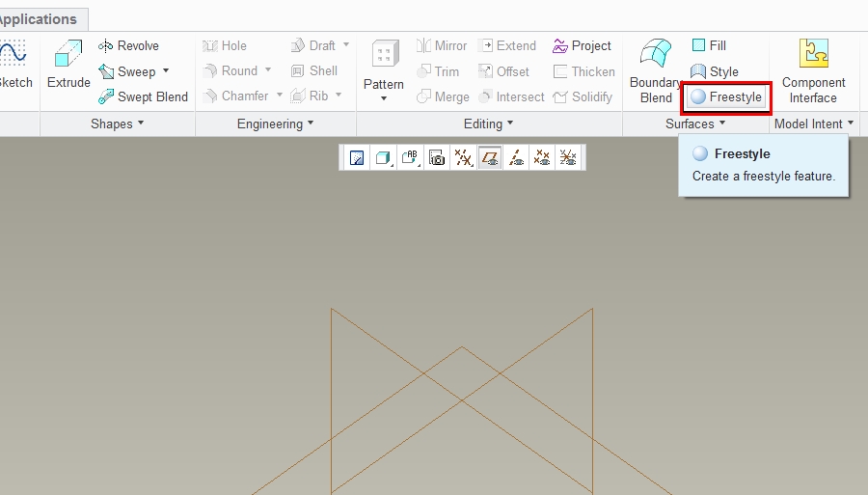This screenshot has height=495, width=868.
Task: Open the Saved Orientations icon
Action: click(x=410, y=158)
